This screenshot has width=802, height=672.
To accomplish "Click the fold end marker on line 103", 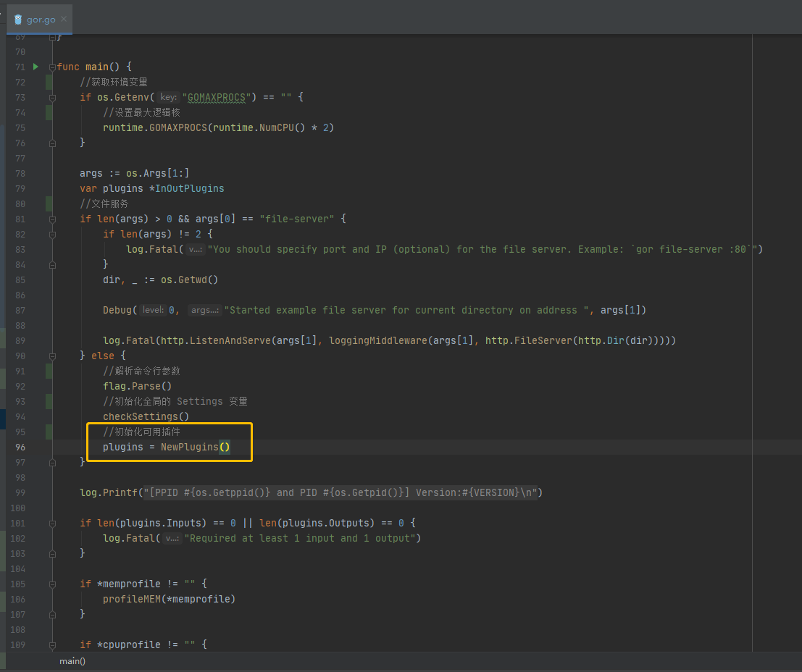I will click(52, 554).
